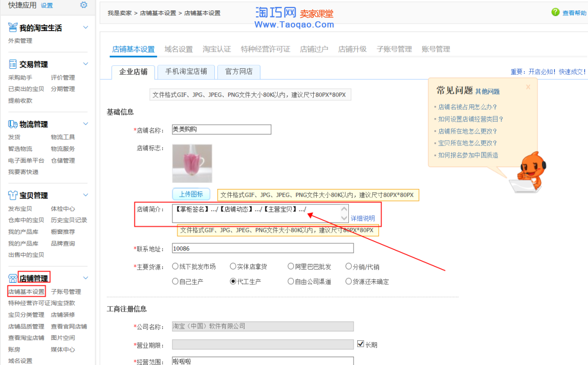This screenshot has height=365, width=588.
Task: Click the 宝贝管理 shirt icon
Action: 13,195
